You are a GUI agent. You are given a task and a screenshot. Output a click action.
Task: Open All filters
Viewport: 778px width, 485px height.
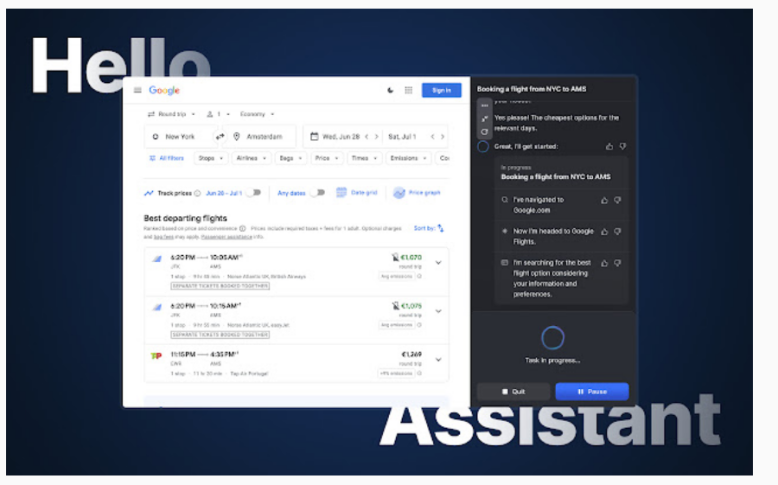click(x=167, y=158)
